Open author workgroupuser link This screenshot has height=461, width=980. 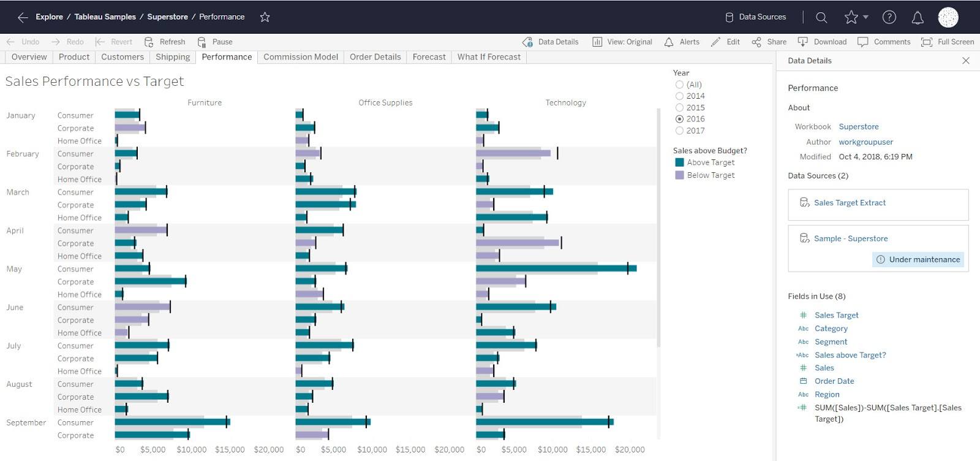click(866, 142)
